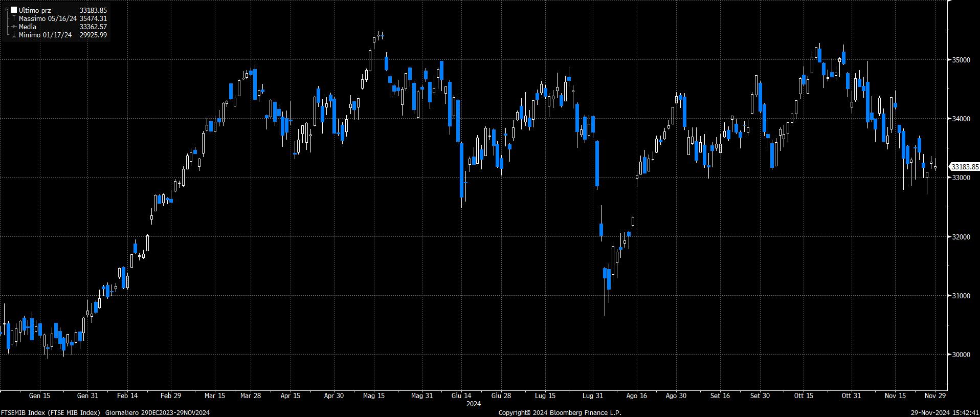
Task: Click the 'Ott 15' date axis label
Action: click(x=804, y=396)
